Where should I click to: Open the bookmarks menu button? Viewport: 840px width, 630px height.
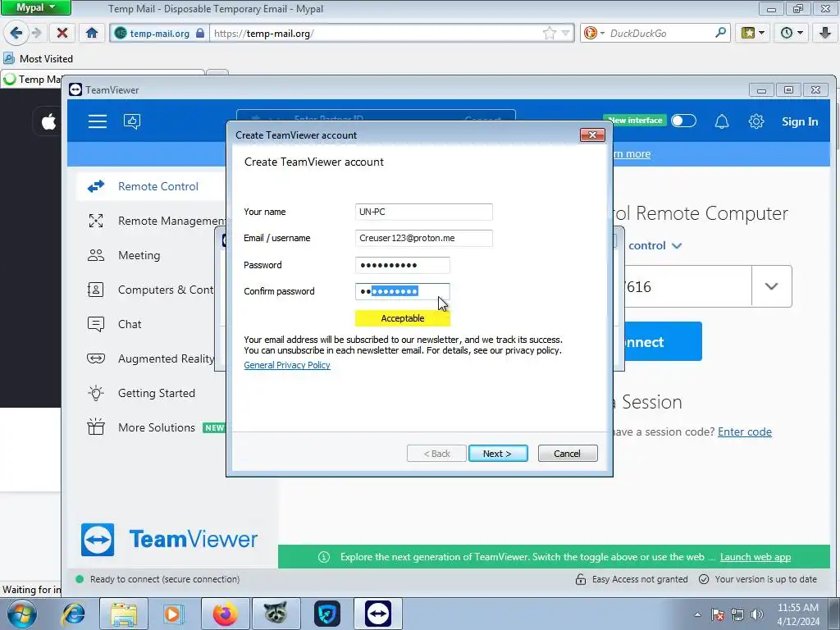coord(753,33)
